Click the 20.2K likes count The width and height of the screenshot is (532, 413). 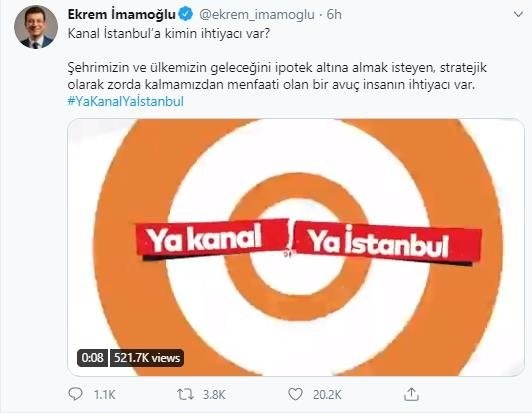(327, 395)
